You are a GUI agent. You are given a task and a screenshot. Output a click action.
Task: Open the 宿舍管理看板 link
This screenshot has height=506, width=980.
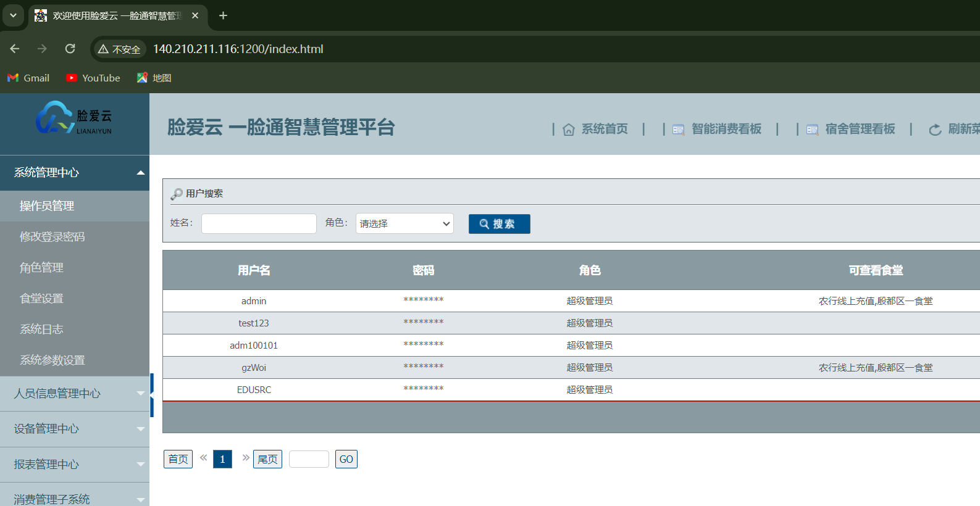click(860, 129)
